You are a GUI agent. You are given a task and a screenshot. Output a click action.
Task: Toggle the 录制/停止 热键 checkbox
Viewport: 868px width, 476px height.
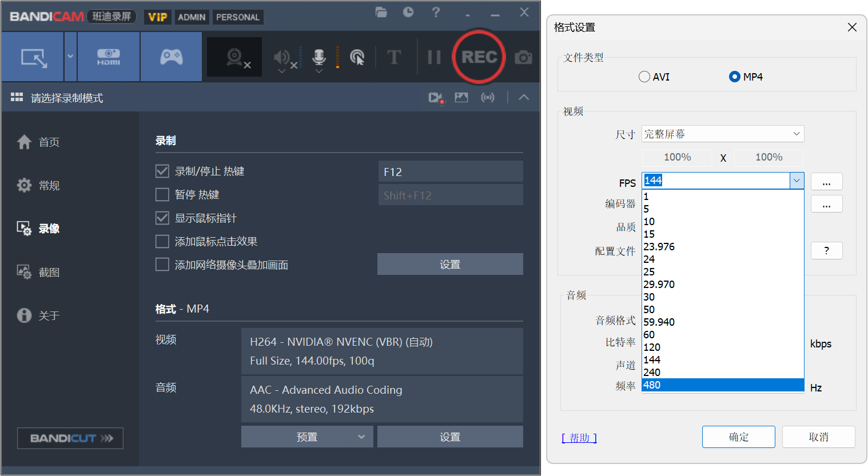point(162,171)
